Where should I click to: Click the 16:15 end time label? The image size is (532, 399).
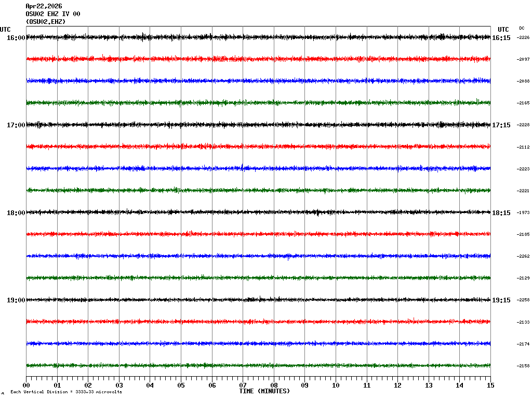coord(501,38)
